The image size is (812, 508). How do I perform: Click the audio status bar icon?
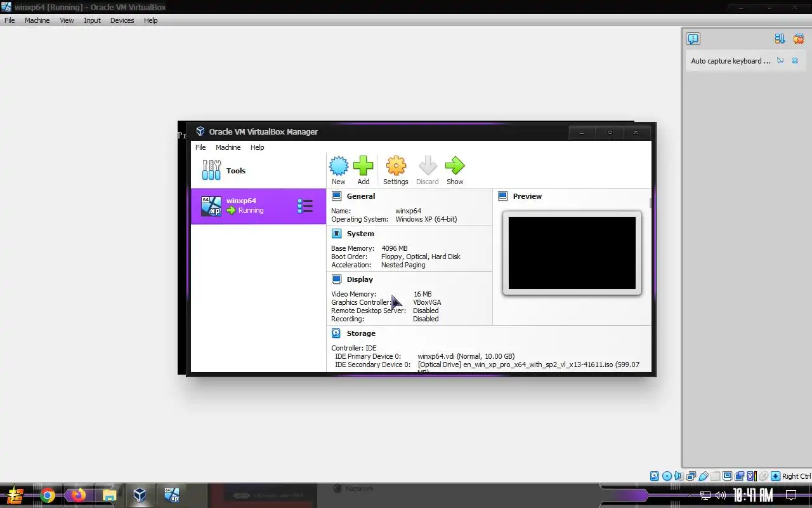point(678,476)
